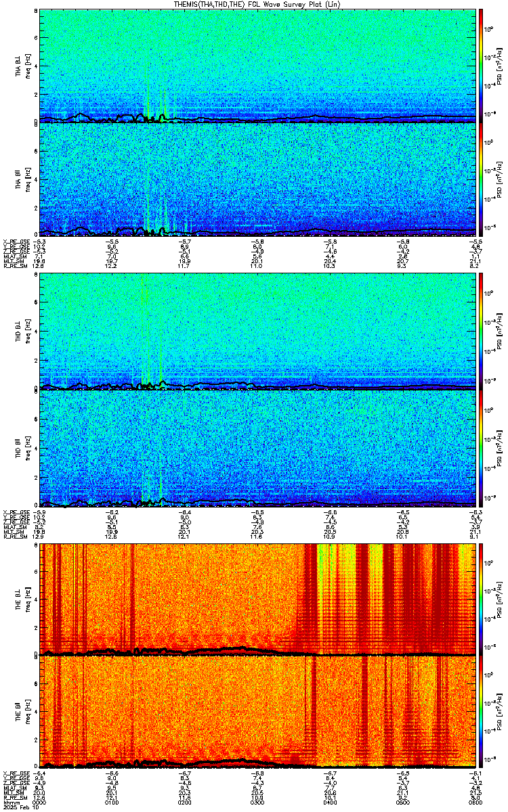Click the PSD units label beside THE B-perpendicular colorbar
Image resolution: width=508 pixels, height=812 pixels.
tap(500, 599)
